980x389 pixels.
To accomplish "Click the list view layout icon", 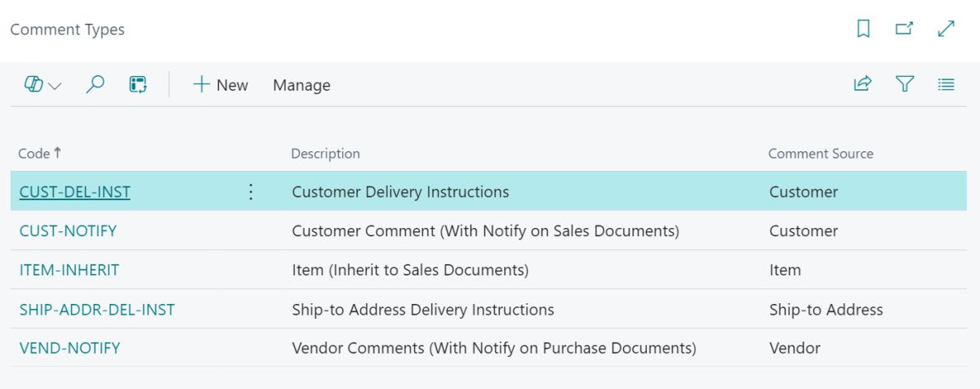I will click(947, 84).
